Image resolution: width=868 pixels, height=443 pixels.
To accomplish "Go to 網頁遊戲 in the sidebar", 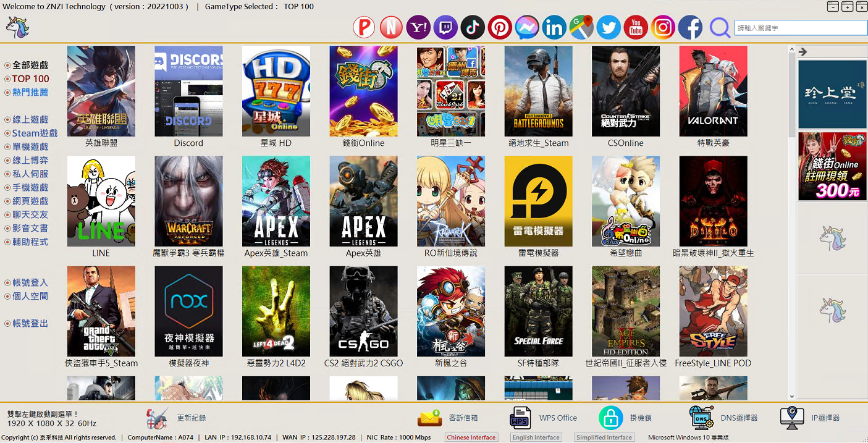I will [x=26, y=201].
